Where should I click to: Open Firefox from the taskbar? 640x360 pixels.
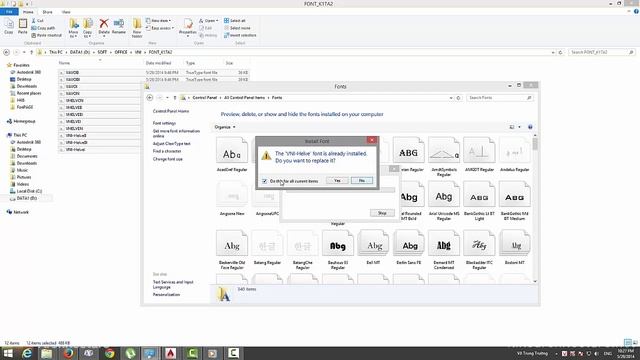68,353
